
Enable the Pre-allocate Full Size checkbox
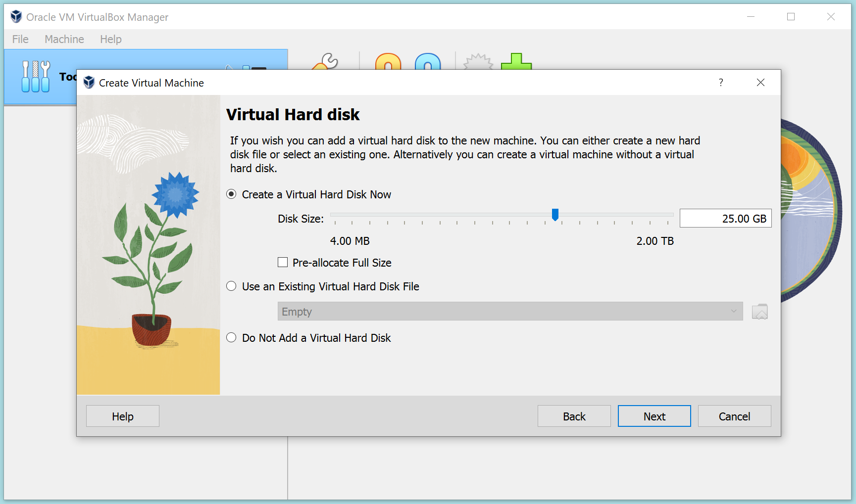tap(283, 262)
